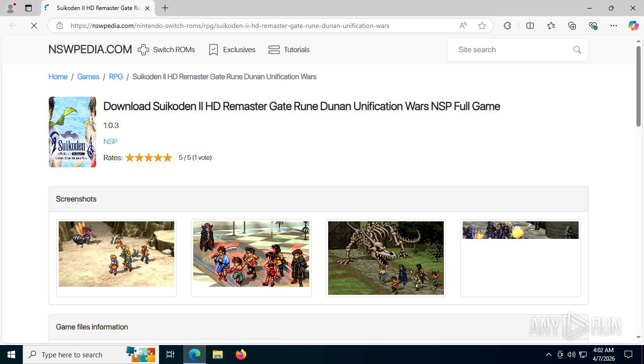644x364 pixels.
Task: Open the Switch ROMs menu
Action: point(166,50)
